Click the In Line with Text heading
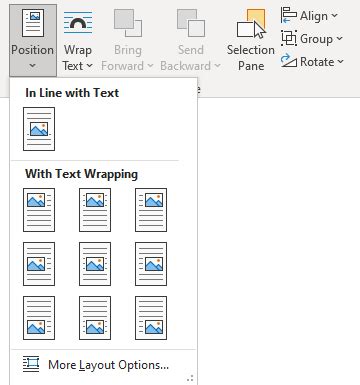The height and width of the screenshot is (385, 360). (72, 93)
